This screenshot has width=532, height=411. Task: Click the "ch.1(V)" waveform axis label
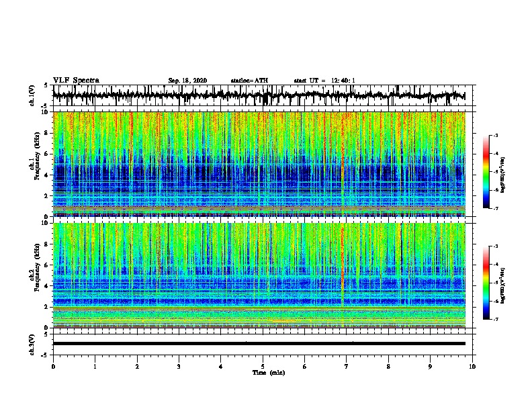click(32, 95)
